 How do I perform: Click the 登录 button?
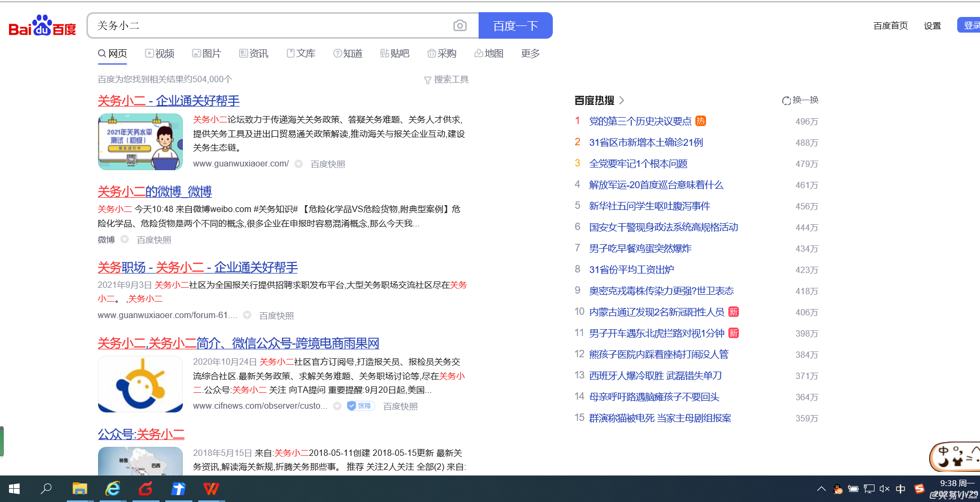coord(969,25)
